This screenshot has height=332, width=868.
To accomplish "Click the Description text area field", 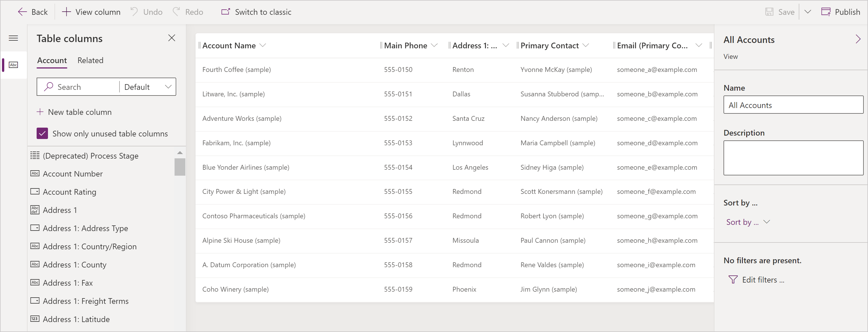I will (793, 158).
